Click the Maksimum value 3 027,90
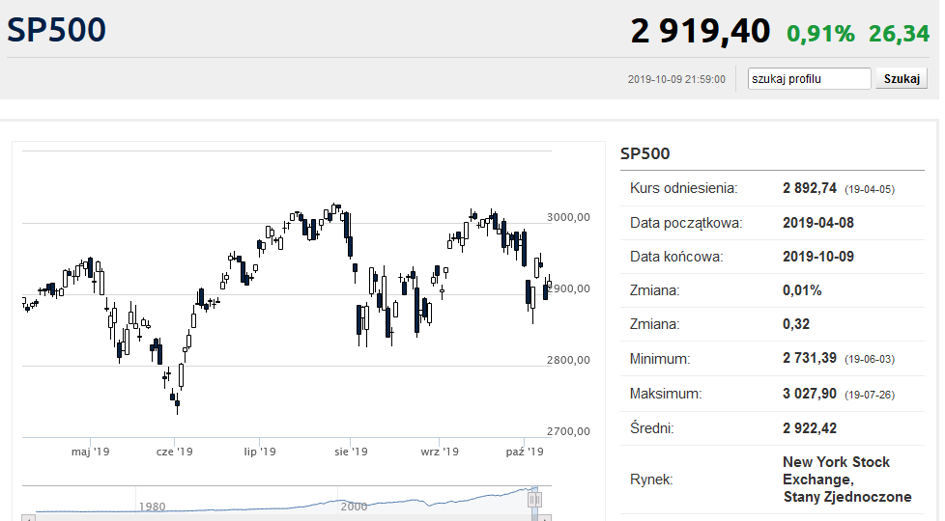Viewport: 945px width, 521px height. (x=809, y=394)
